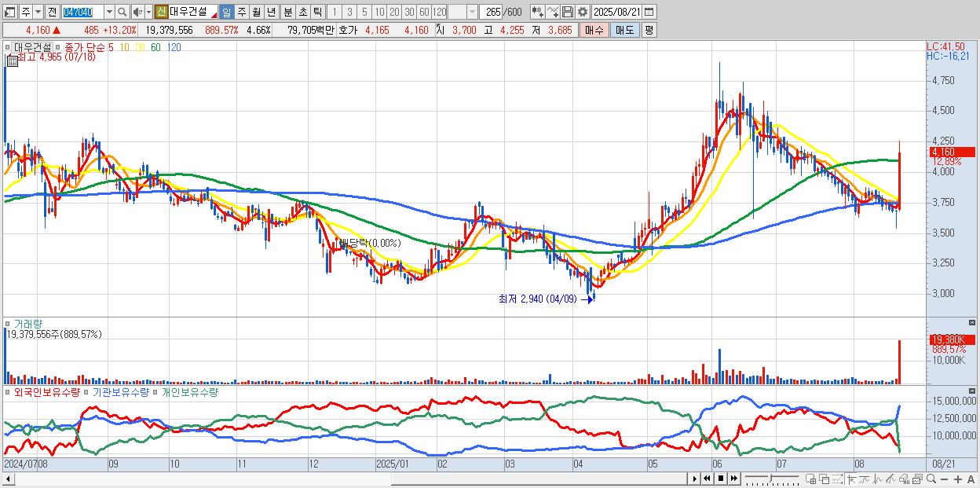The height and width of the screenshot is (488, 980).
Task: Select the 일 daily period tab
Action: click(226, 12)
